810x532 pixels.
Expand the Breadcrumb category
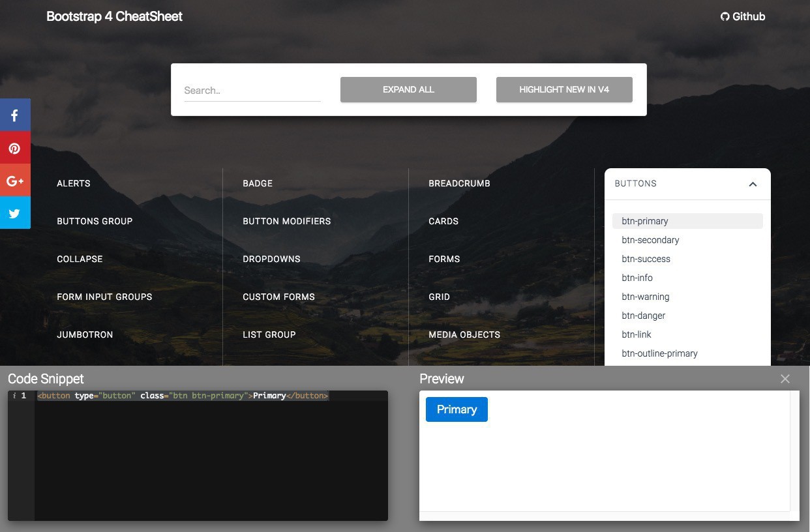[x=459, y=183]
